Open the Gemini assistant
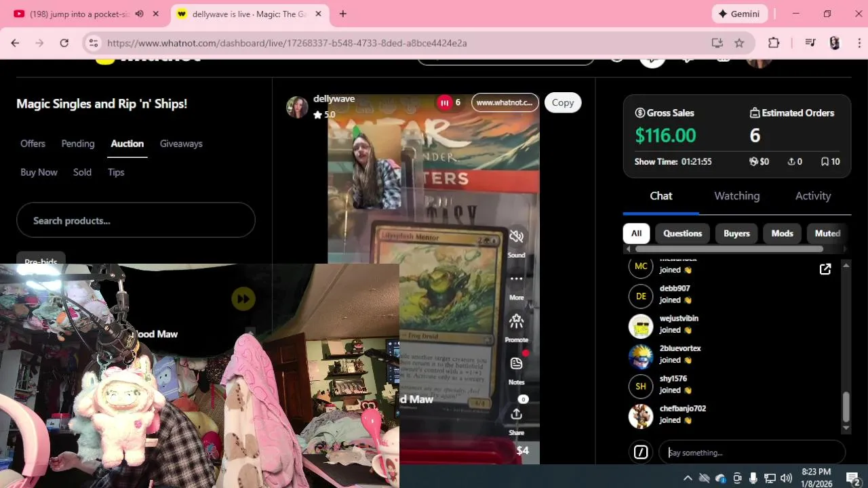868x488 pixels. 740,14
